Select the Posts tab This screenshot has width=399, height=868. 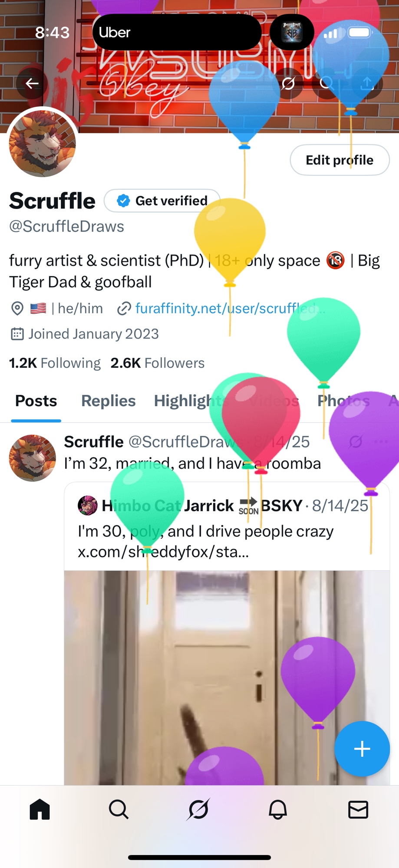[x=36, y=401]
